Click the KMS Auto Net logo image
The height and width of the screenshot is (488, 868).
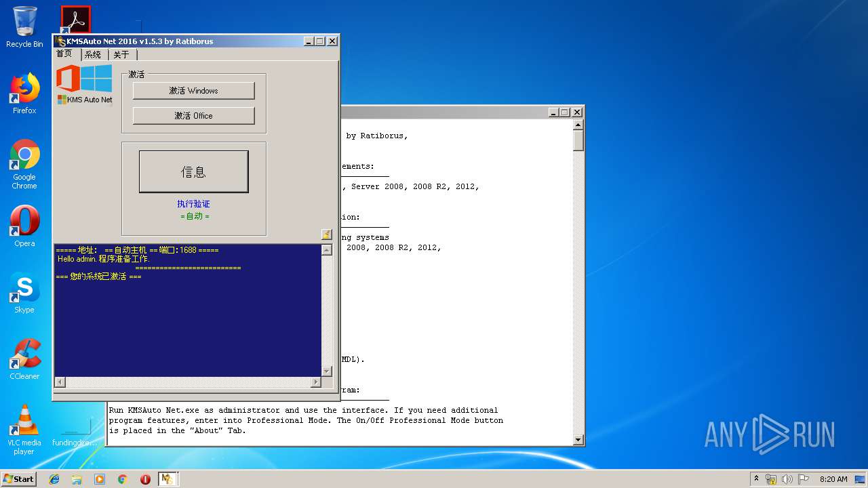(84, 84)
